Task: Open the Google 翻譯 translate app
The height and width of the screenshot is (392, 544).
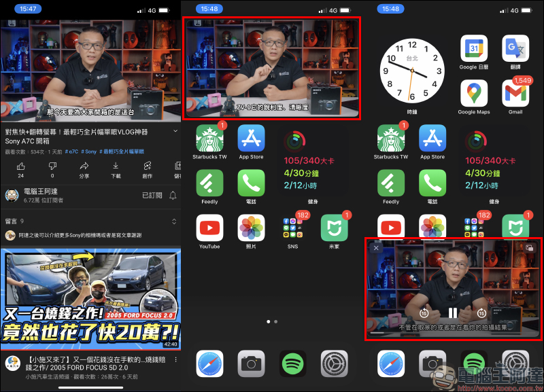Action: pyautogui.click(x=515, y=48)
